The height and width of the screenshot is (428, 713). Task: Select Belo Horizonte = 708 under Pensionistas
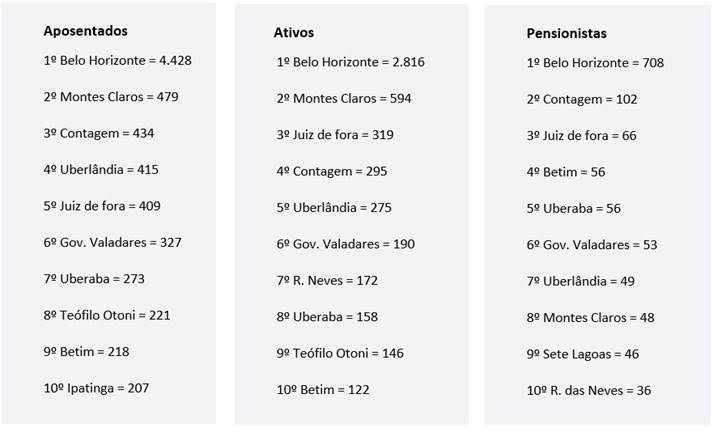pos(595,63)
